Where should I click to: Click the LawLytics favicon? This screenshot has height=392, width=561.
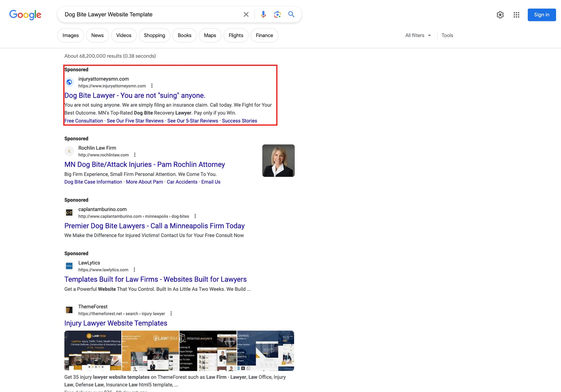69,266
